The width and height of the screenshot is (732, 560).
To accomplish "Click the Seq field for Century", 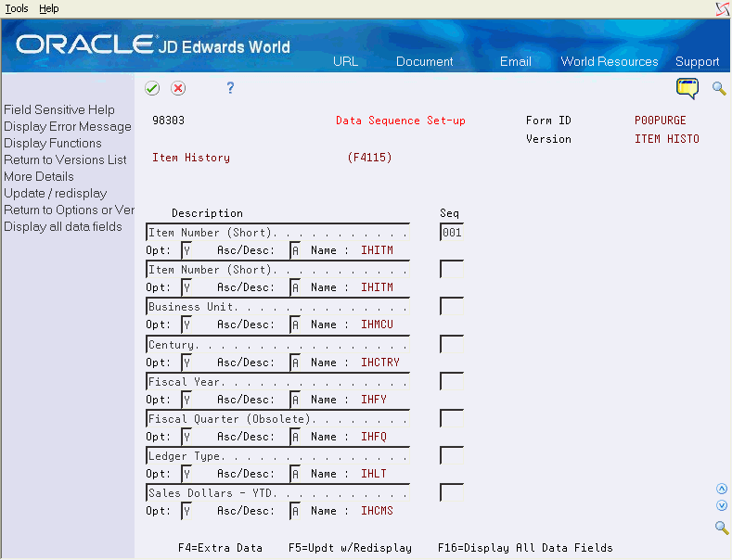I will point(452,344).
